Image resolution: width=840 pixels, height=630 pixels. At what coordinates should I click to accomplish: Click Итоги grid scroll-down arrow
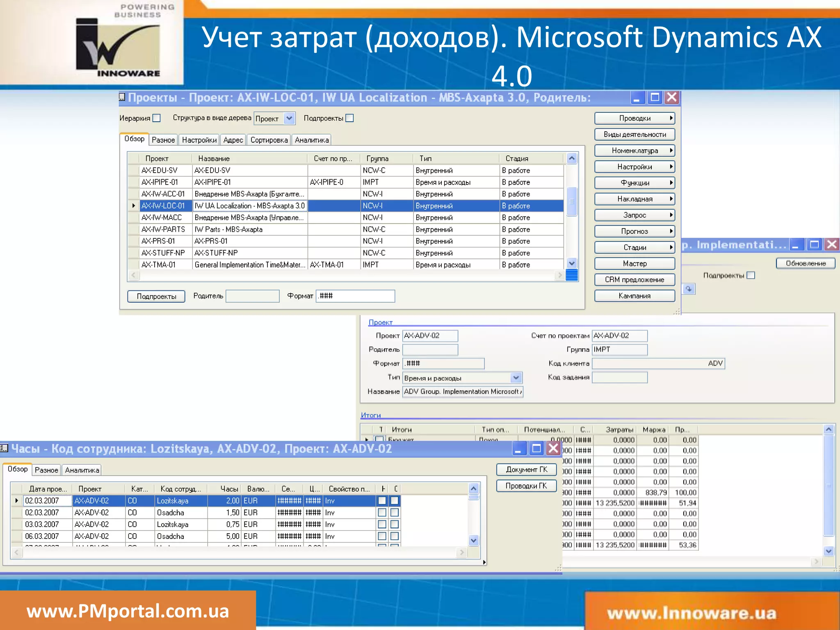[x=829, y=551]
